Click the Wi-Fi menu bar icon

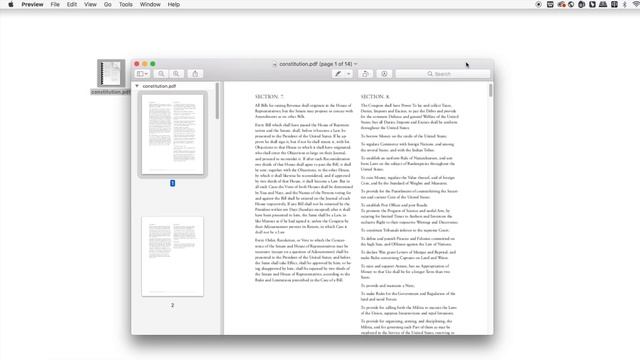636,4
